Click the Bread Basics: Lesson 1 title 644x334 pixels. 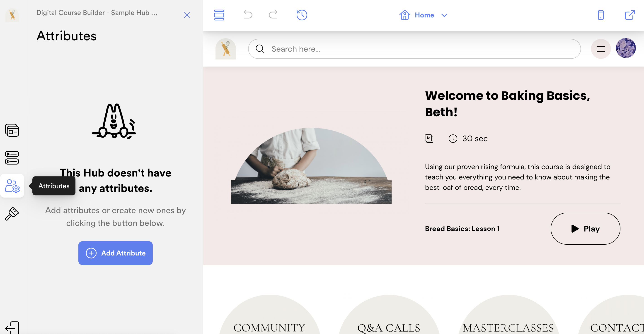click(x=462, y=228)
